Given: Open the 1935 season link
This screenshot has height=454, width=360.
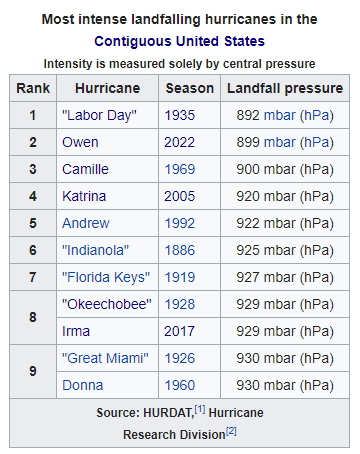Looking at the screenshot, I should (180, 115).
